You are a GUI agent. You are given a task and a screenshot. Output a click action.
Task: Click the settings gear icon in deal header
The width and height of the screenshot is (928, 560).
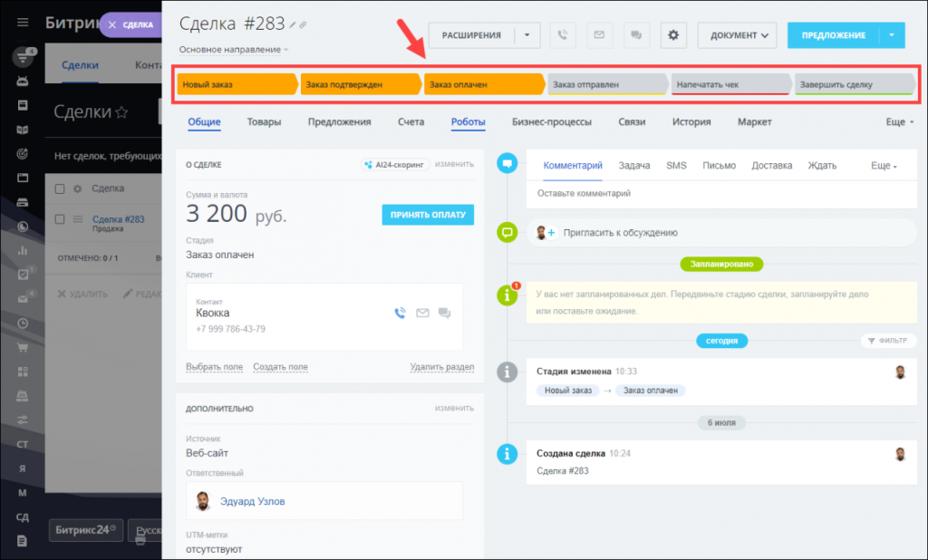pyautogui.click(x=672, y=35)
